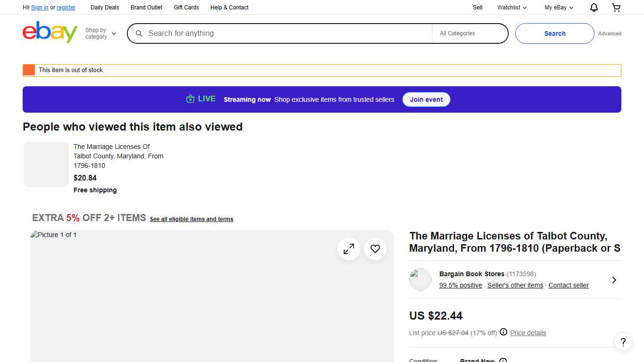
Task: Click the help question mark button
Action: (x=623, y=342)
